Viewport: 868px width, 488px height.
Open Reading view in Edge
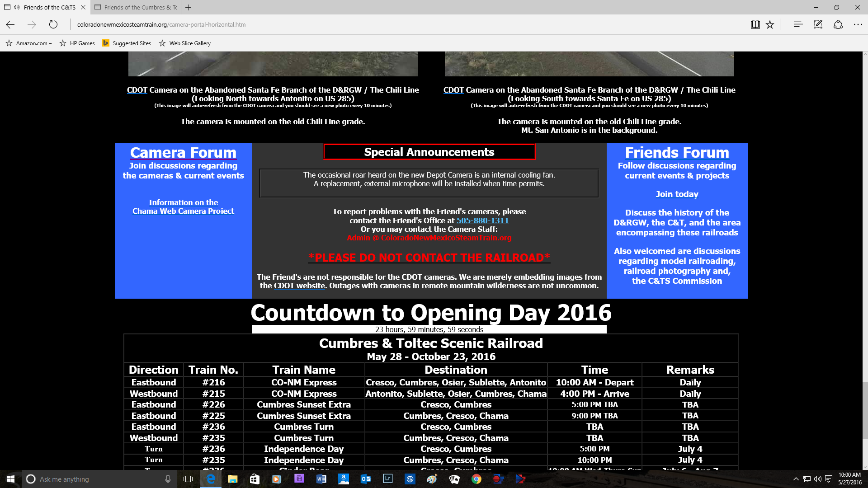(755, 24)
